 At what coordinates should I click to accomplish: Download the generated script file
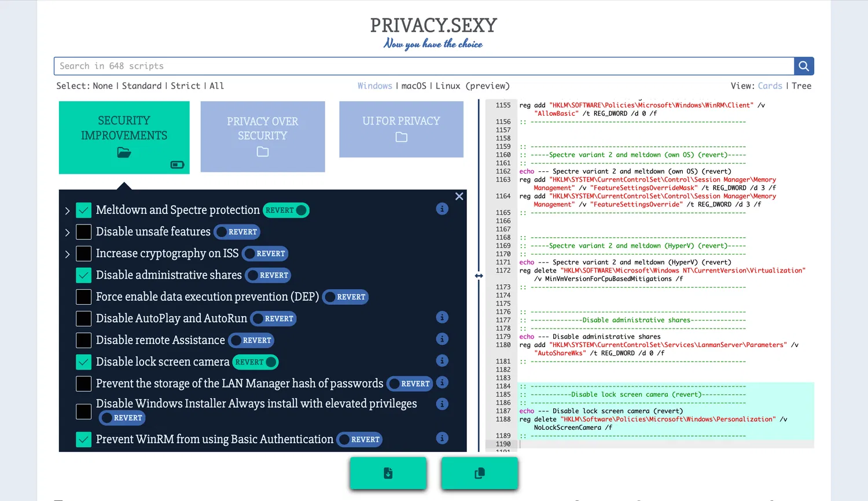(388, 473)
